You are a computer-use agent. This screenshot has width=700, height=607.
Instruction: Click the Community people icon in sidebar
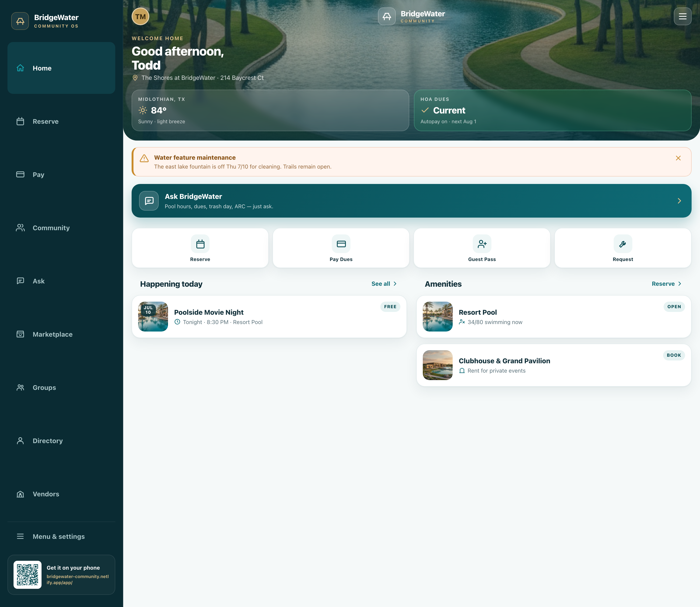pos(20,228)
